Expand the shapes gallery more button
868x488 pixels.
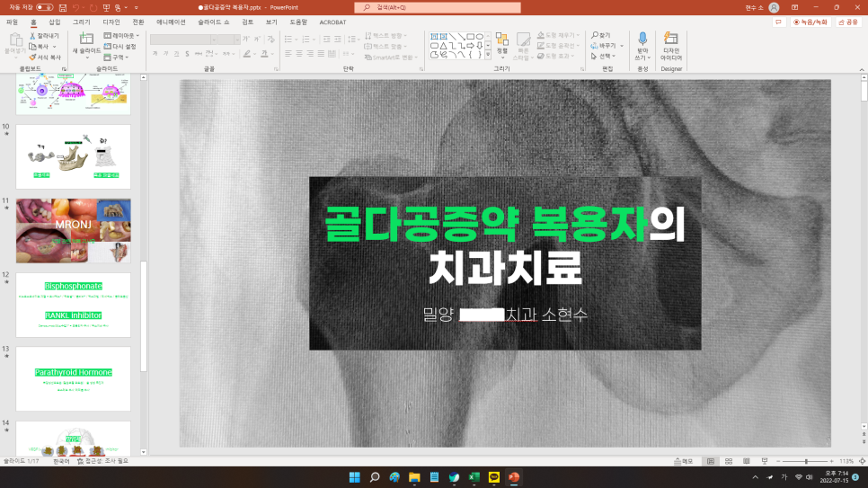point(488,56)
